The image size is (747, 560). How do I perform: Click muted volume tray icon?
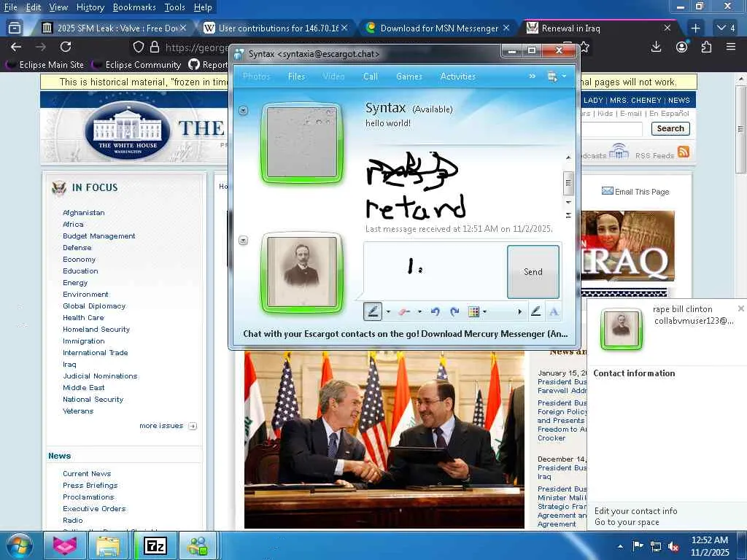(x=673, y=546)
